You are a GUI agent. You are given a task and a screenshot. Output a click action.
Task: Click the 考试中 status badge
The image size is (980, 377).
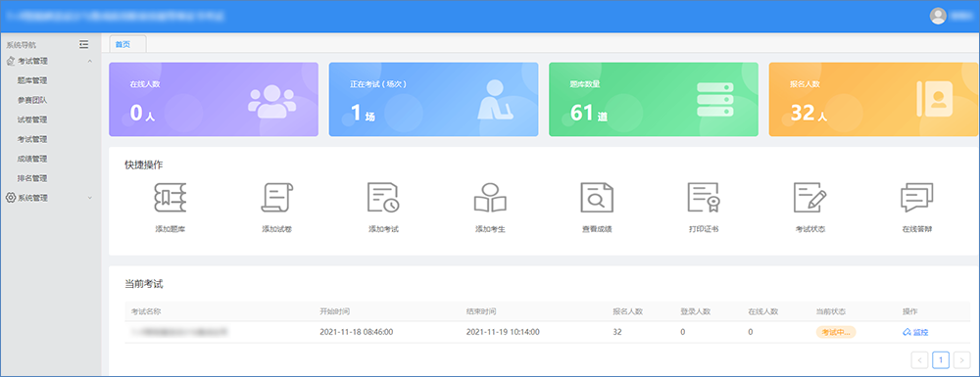836,332
